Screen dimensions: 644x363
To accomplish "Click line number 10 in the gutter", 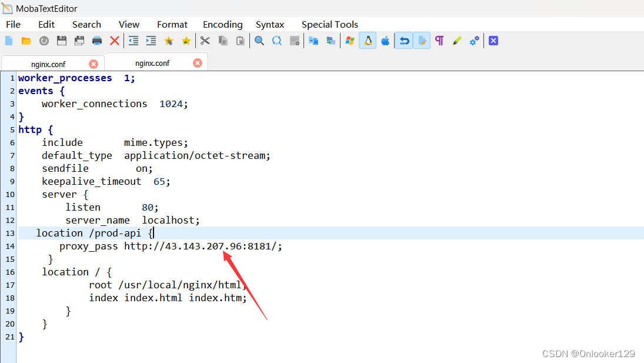I will coord(10,194).
